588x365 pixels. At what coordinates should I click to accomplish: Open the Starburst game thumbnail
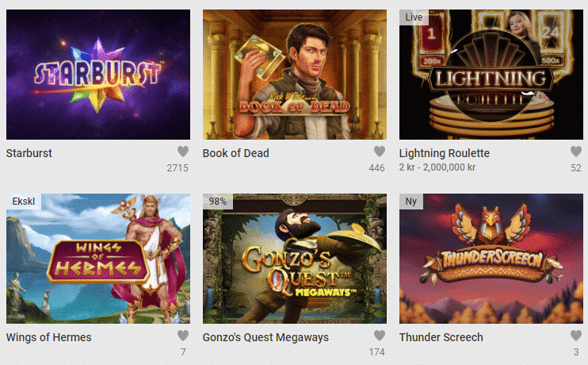[x=98, y=75]
